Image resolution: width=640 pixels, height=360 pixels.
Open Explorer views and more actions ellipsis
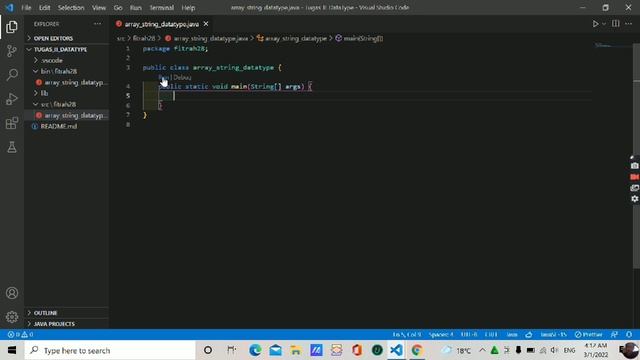[x=98, y=24]
